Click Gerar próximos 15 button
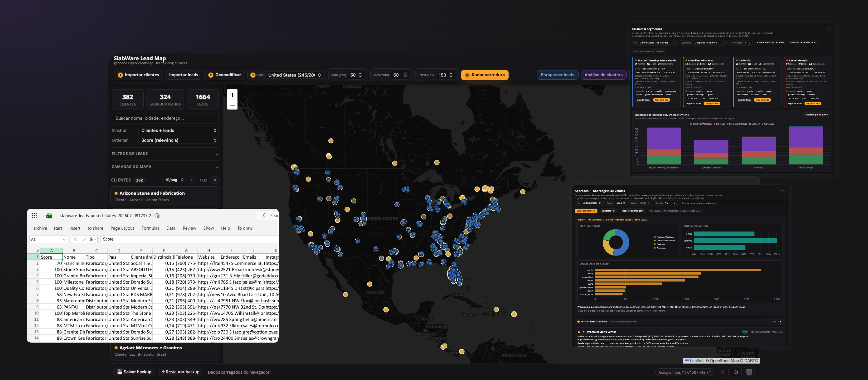The image size is (868, 380). point(586,211)
